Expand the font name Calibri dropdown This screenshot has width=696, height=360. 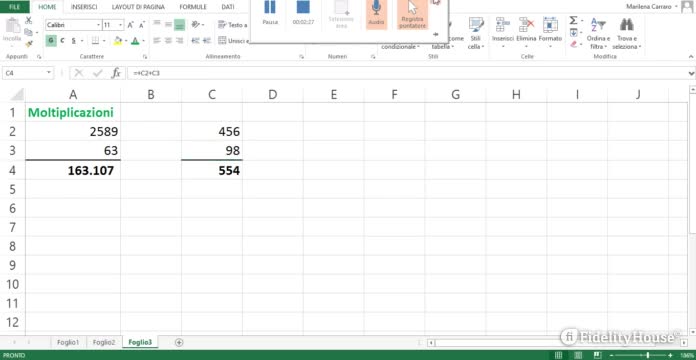[x=98, y=25]
